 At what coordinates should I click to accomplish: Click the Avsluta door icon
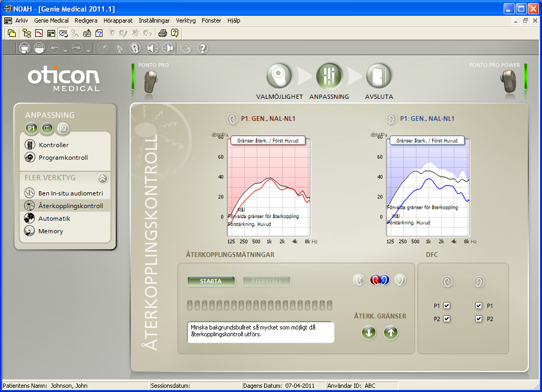tap(379, 76)
